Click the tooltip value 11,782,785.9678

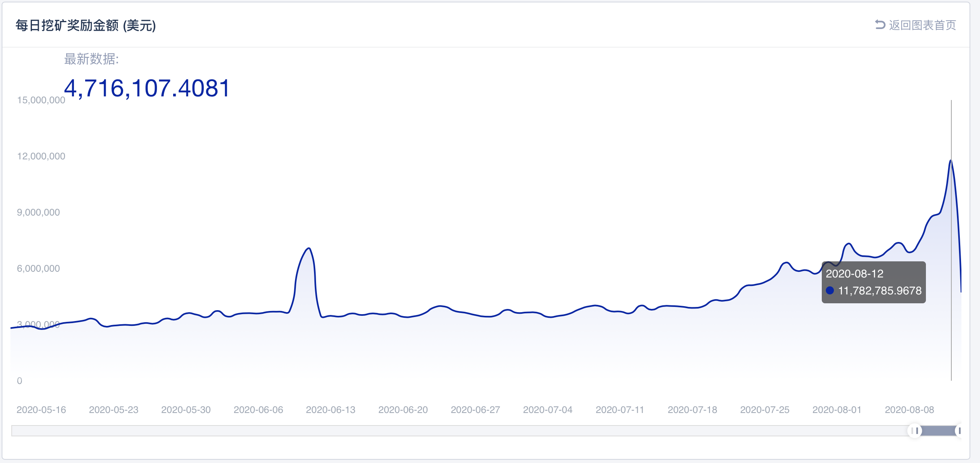[880, 291]
